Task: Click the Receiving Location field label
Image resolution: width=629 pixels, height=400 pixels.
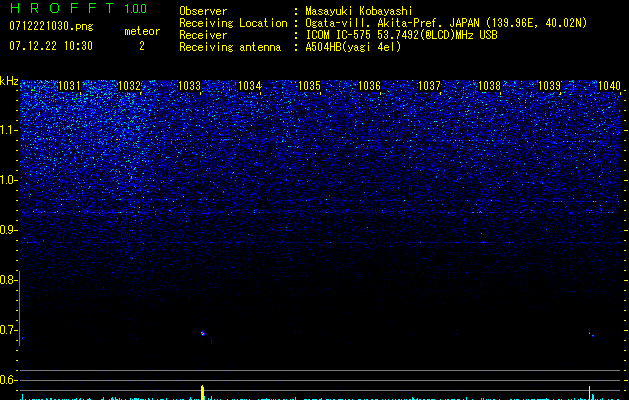Action: (x=233, y=23)
